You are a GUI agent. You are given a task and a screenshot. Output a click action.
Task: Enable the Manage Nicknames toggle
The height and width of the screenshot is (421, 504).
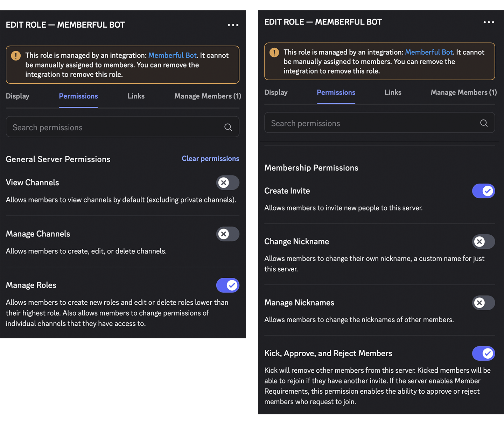click(x=484, y=303)
